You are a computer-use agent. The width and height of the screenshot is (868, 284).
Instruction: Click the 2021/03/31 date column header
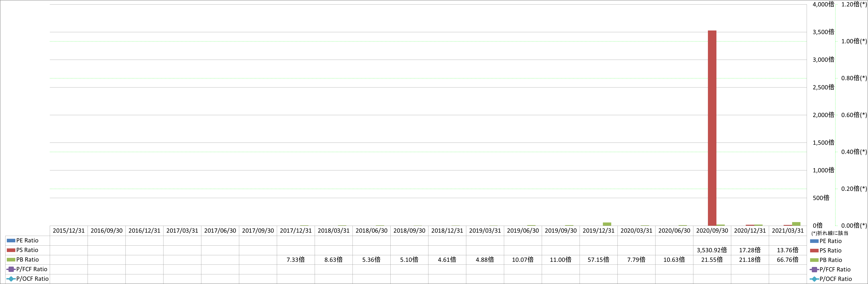787,231
